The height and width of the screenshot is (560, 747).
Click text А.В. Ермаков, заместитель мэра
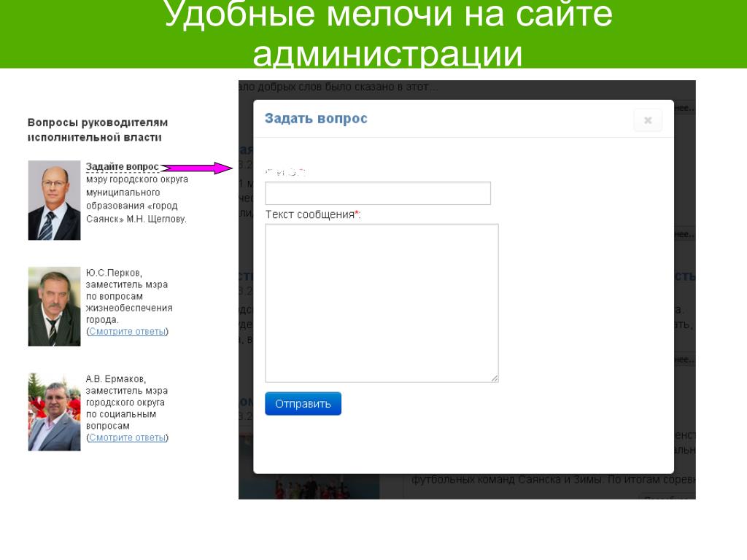pyautogui.click(x=127, y=385)
